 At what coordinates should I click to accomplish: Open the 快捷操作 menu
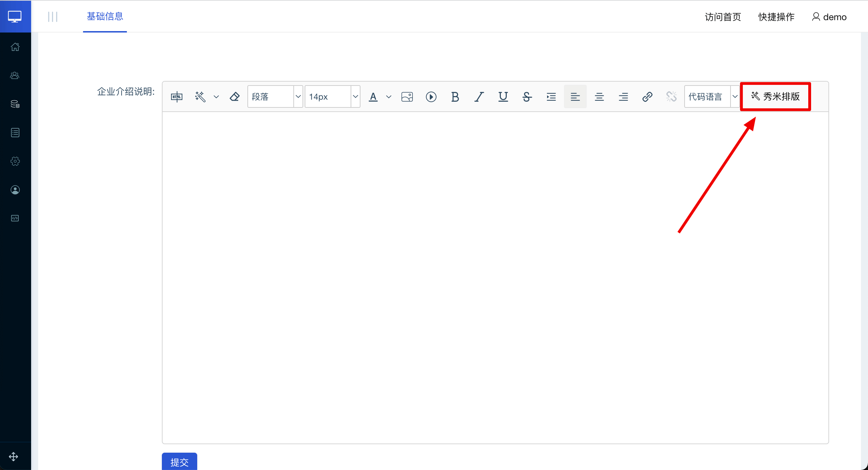pyautogui.click(x=776, y=17)
